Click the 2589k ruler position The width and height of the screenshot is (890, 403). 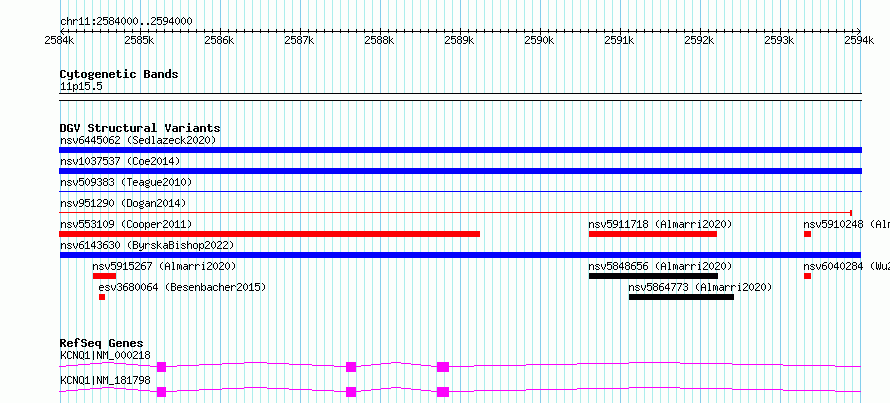click(x=460, y=40)
